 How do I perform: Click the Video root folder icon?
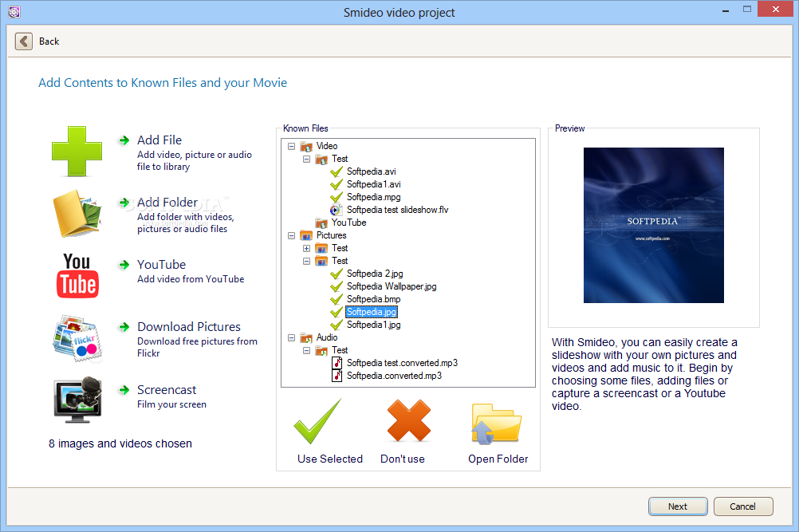(x=306, y=147)
